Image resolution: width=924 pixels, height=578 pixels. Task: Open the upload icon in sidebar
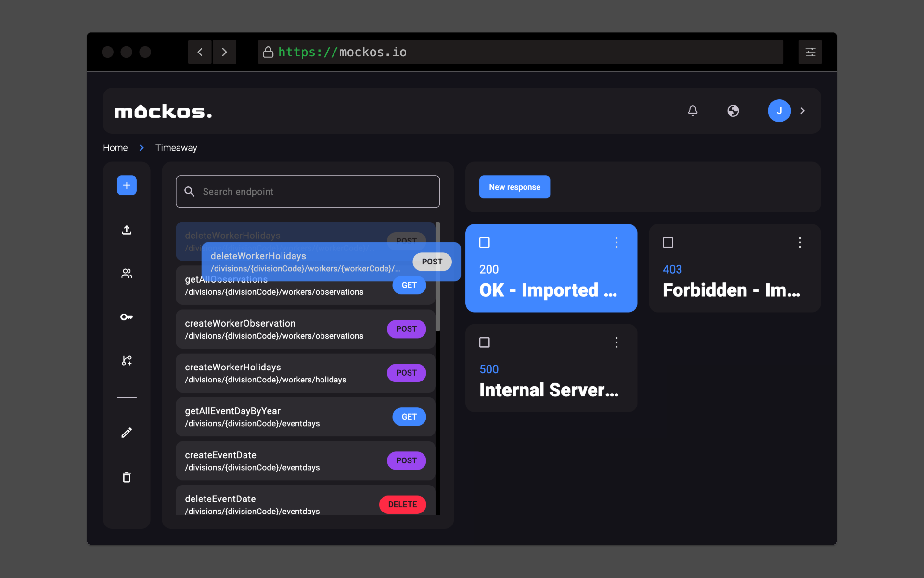[127, 230]
